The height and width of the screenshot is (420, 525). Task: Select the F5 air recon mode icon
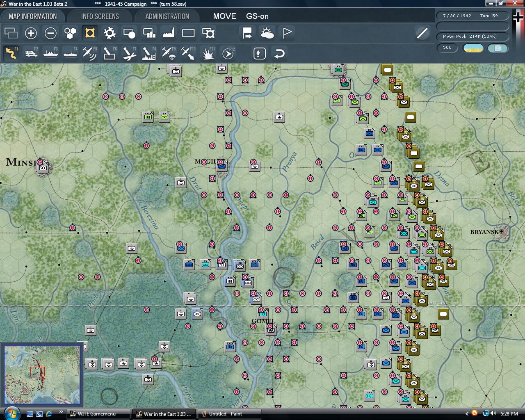tap(90, 53)
